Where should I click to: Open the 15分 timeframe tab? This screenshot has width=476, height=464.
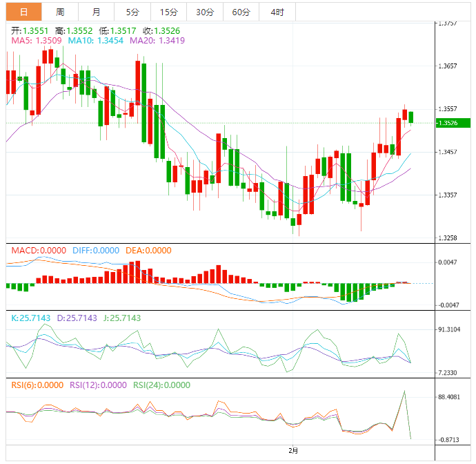(168, 12)
